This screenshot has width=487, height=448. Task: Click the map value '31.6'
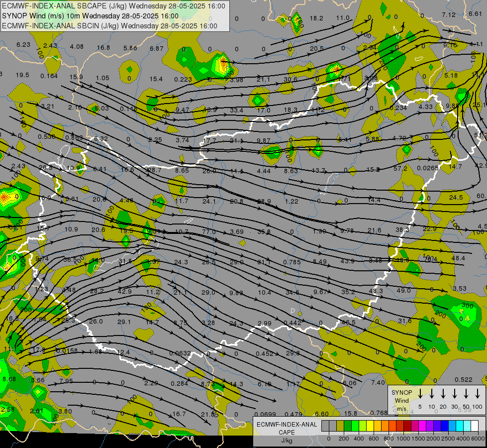pos(405,321)
